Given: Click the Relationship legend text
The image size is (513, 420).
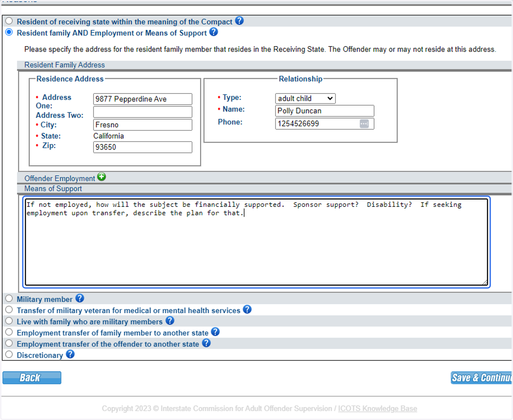Looking at the screenshot, I should pyautogui.click(x=301, y=79).
